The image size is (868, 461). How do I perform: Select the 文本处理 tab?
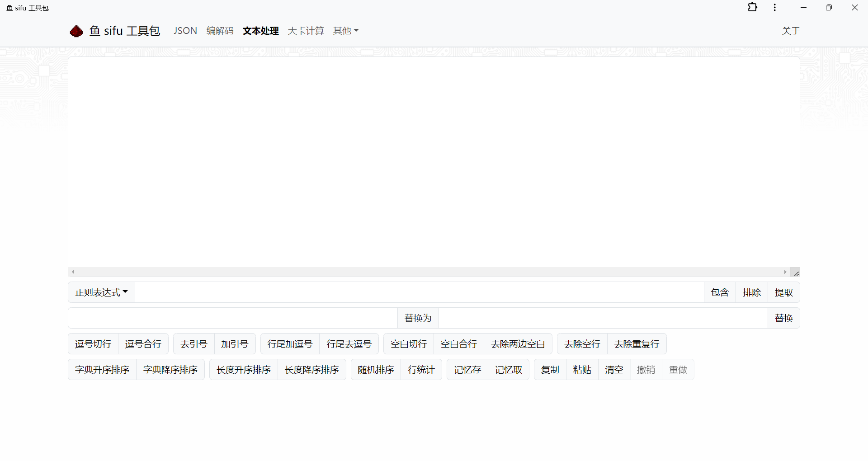261,31
